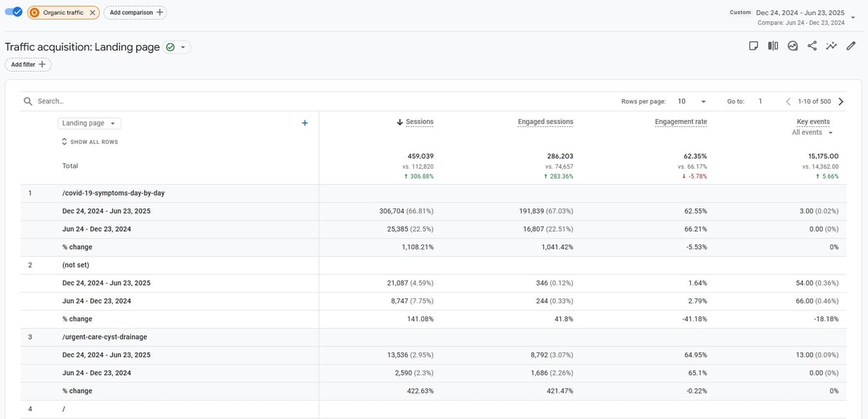This screenshot has height=419, width=868.
Task: Go to the previous page of rows
Action: [788, 101]
